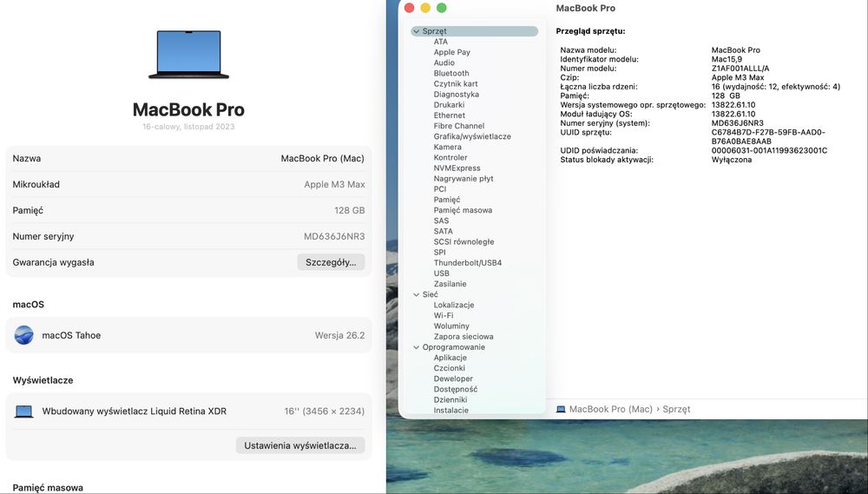
Task: Collapse the Oprogramowanie section chevron
Action: 417,347
